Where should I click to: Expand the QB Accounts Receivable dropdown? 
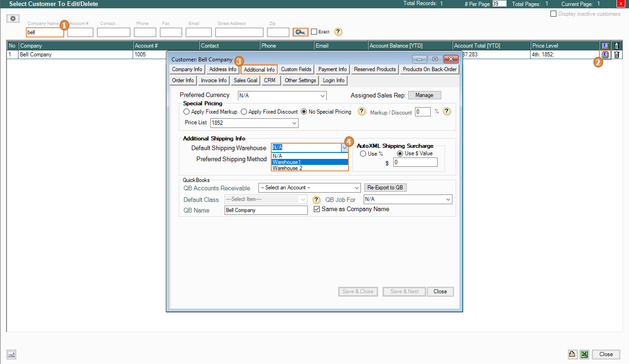309,188
